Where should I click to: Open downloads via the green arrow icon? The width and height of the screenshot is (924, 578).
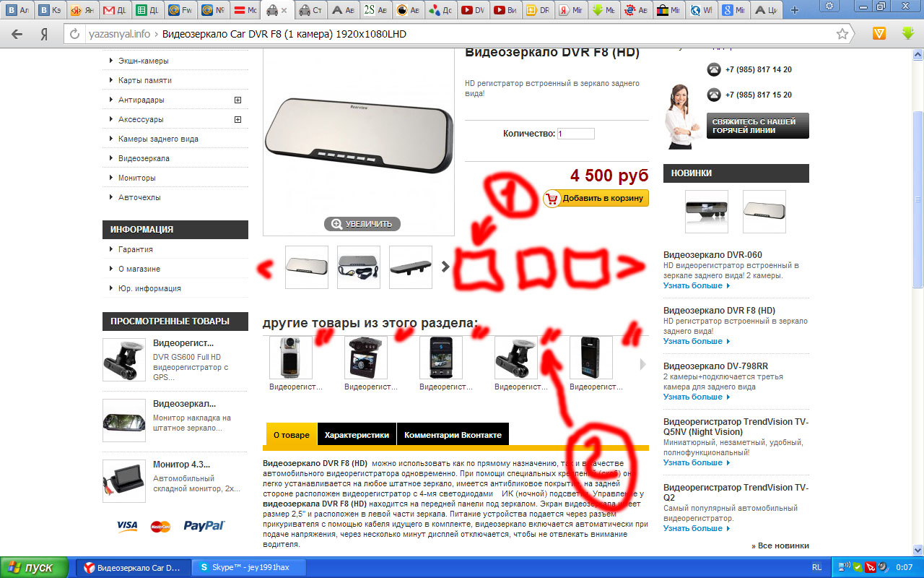pyautogui.click(x=908, y=33)
